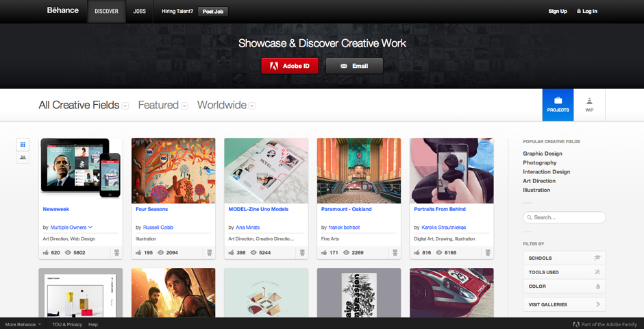Add Newsweek project to collection
This screenshot has height=329, width=644.
click(x=116, y=253)
